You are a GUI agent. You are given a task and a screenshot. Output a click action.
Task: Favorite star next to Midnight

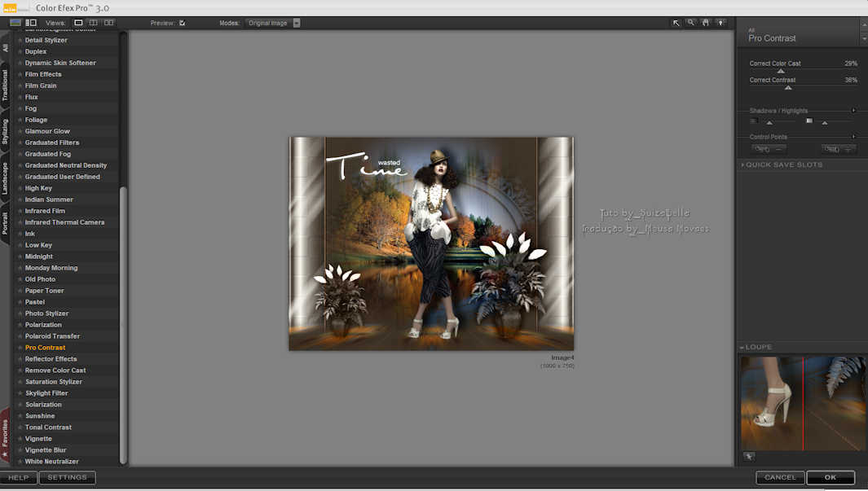click(20, 256)
